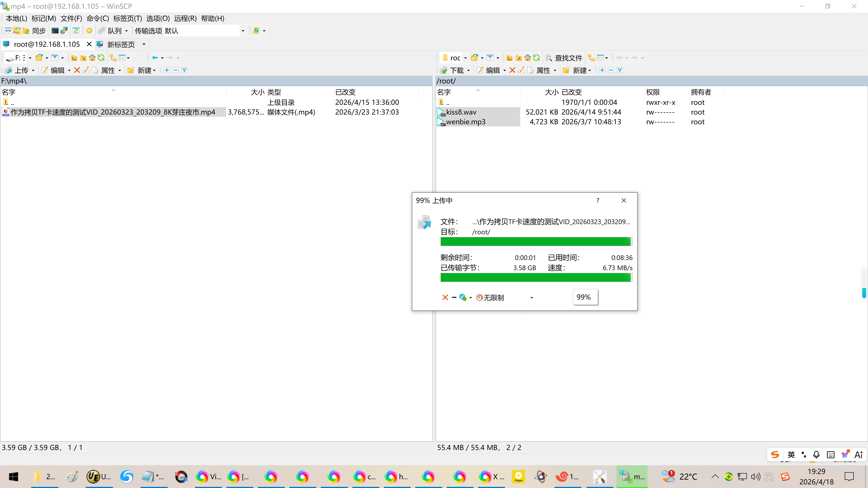Open preferences with the gear icon

(89, 31)
